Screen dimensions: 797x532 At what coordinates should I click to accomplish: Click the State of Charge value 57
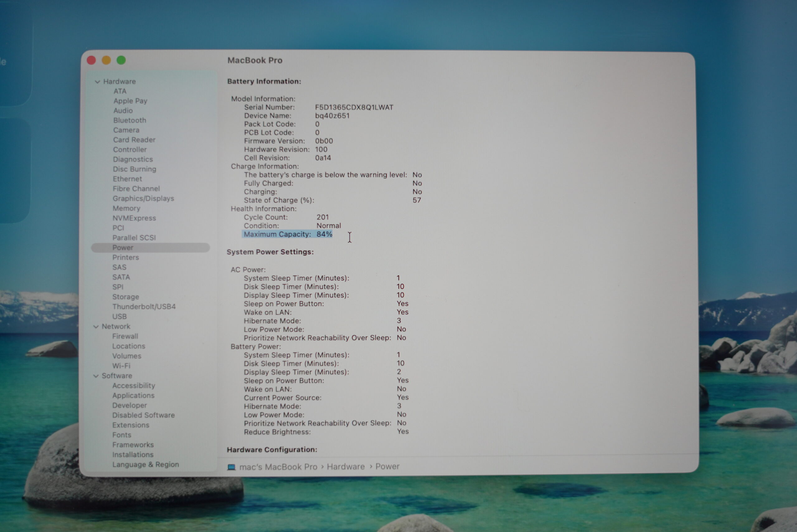point(417,201)
